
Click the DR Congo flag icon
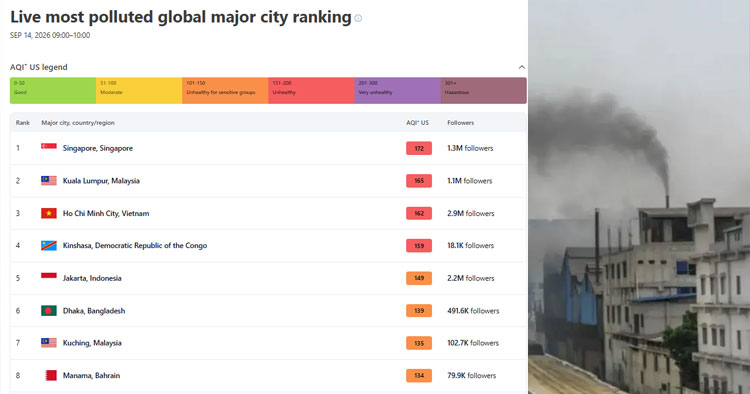tap(49, 246)
